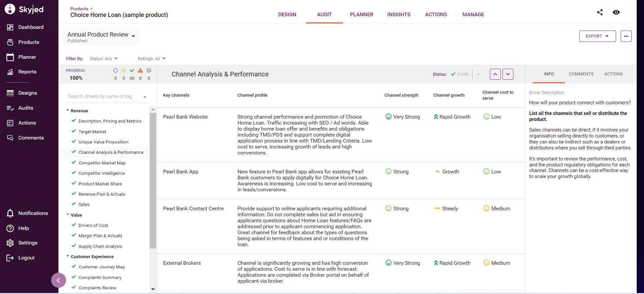Viewport: 644px width, 294px height.
Task: Open the Ratings: All filter dropdown
Action: [151, 59]
